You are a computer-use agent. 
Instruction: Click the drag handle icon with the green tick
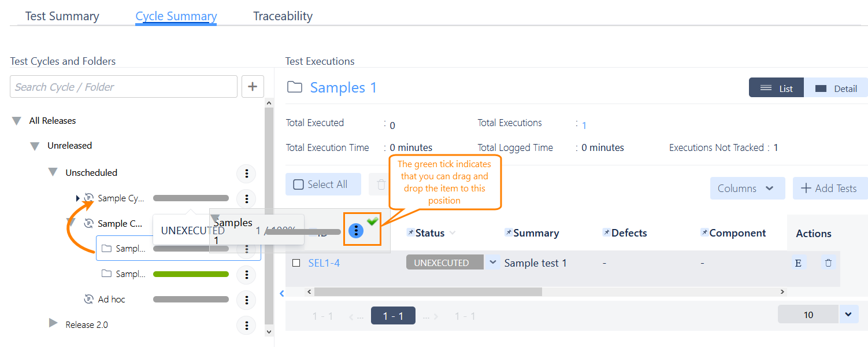tap(356, 230)
